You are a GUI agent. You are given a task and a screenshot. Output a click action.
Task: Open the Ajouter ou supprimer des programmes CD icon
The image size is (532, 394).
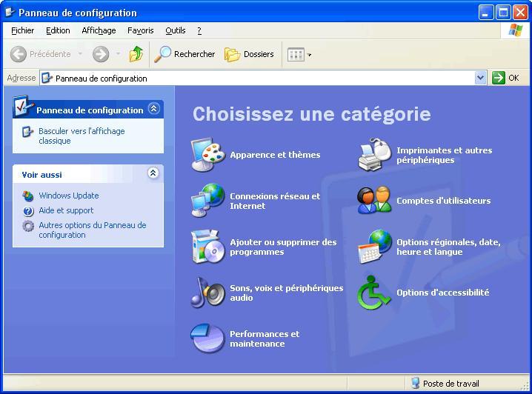(x=208, y=247)
